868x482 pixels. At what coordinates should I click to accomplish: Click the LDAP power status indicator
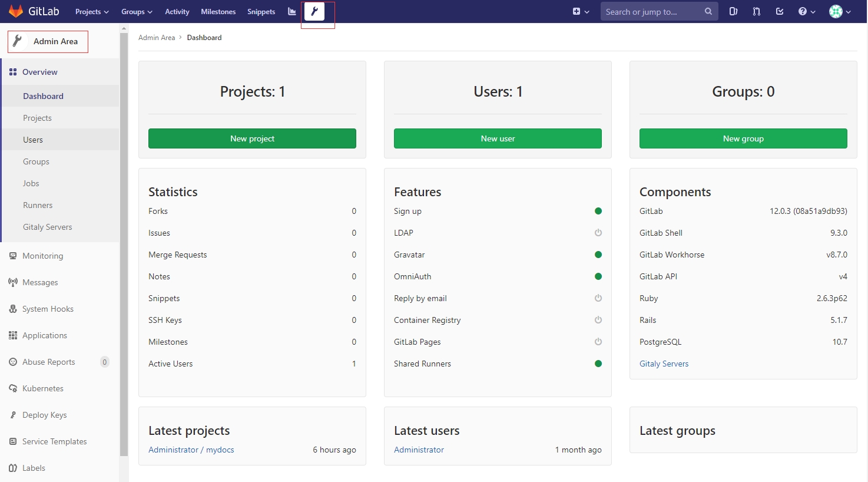(x=598, y=233)
